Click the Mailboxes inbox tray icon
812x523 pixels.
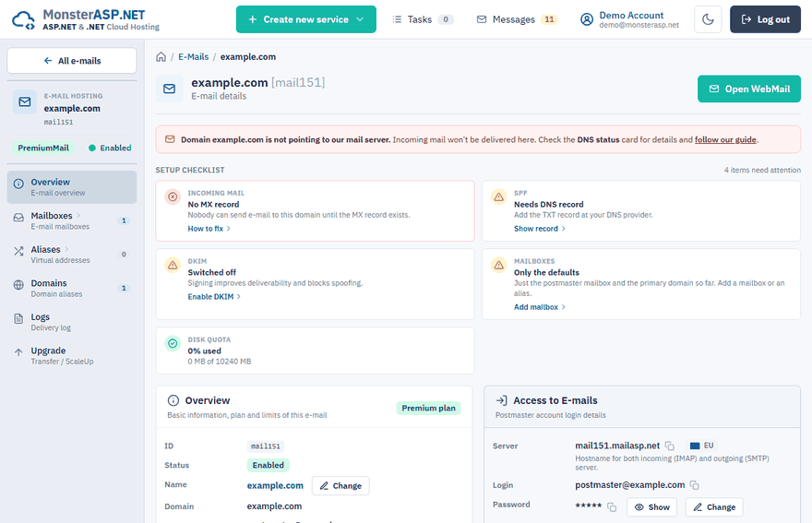point(18,218)
